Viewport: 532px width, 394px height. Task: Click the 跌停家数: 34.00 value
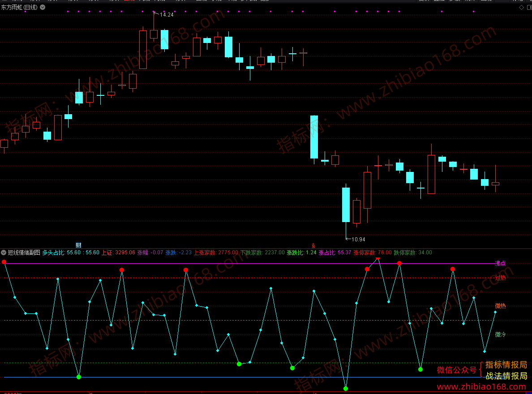(413, 253)
